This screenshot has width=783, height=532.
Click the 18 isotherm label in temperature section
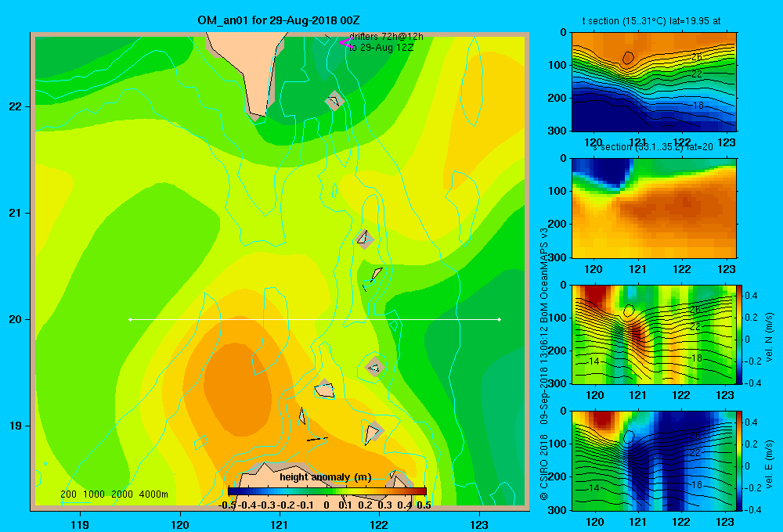(x=698, y=106)
